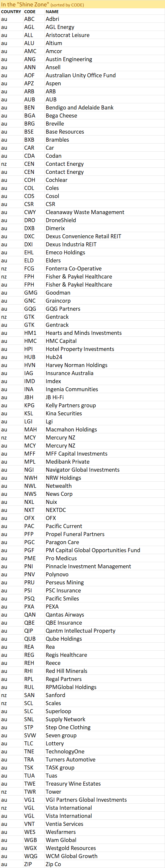This screenshot has height=868, width=165.
Task: Click the QAN code cell
Action: 34,615
